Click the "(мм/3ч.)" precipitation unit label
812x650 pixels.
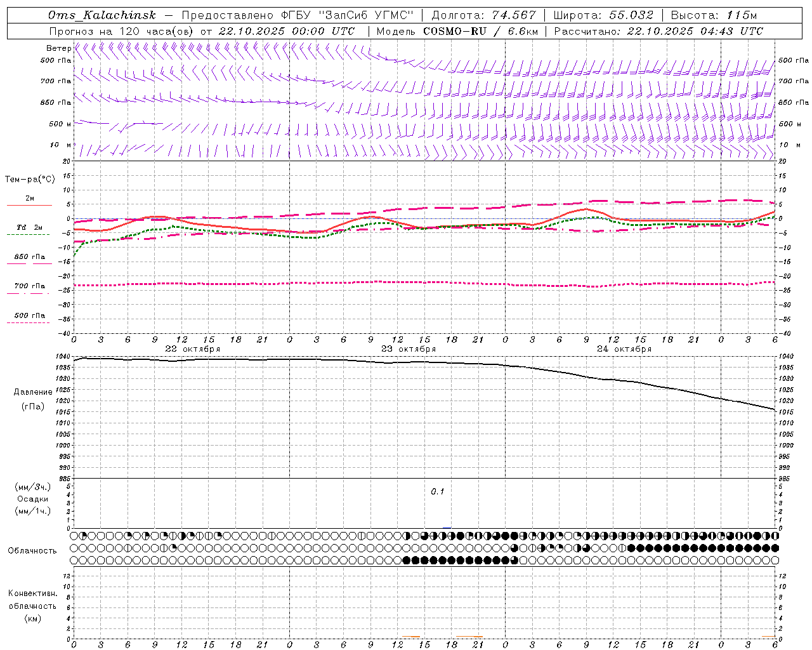tap(33, 487)
